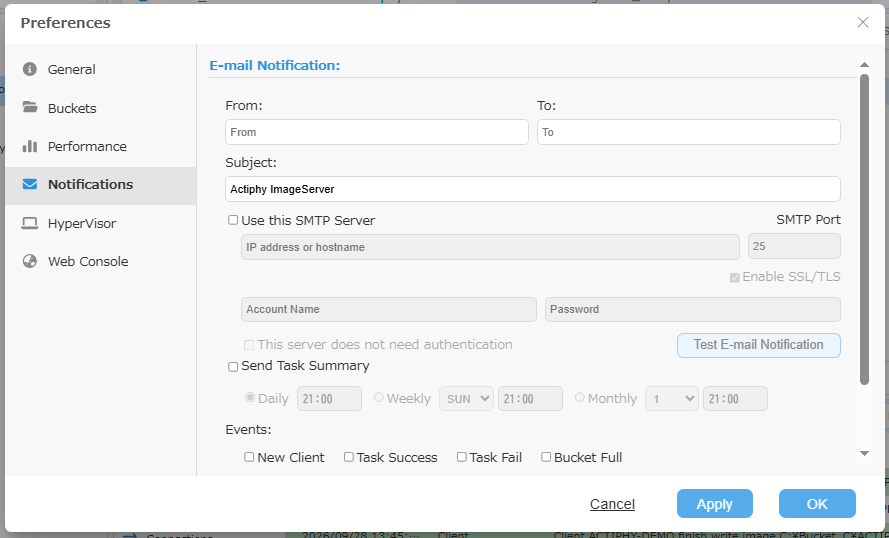Open the monthly day number dropdown
The image size is (889, 538).
[x=672, y=399]
